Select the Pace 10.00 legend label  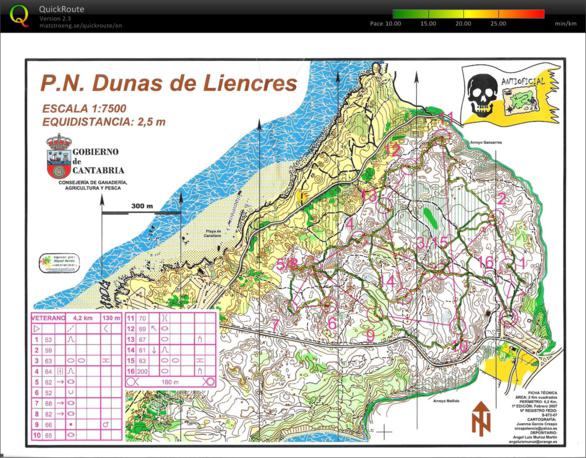[385, 24]
